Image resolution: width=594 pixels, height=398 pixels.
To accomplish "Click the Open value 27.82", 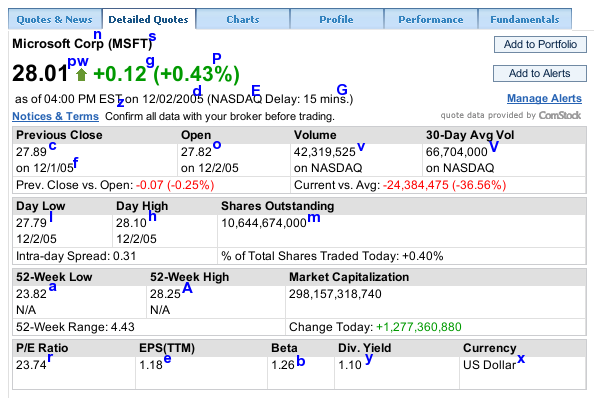I will pos(196,152).
